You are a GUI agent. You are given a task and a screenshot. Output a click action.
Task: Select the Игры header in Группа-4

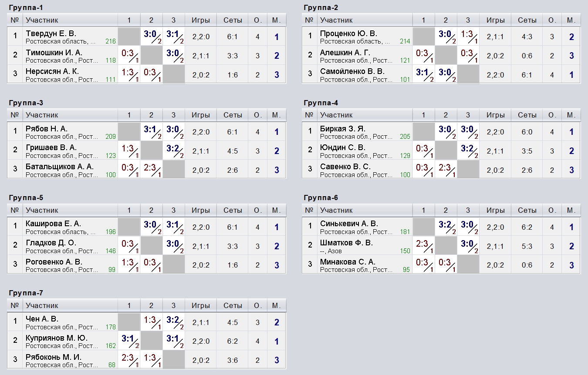(495, 115)
